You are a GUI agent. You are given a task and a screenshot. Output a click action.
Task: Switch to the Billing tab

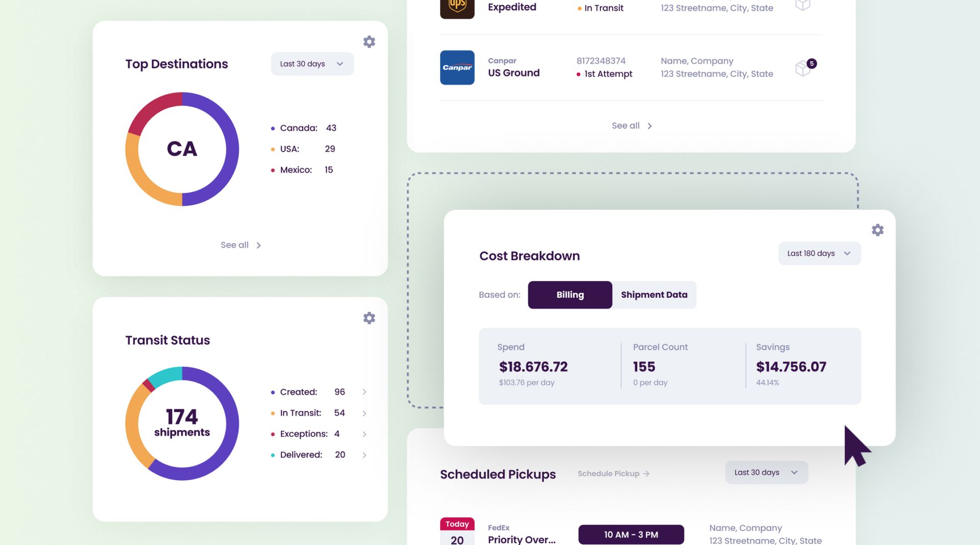[x=570, y=295]
